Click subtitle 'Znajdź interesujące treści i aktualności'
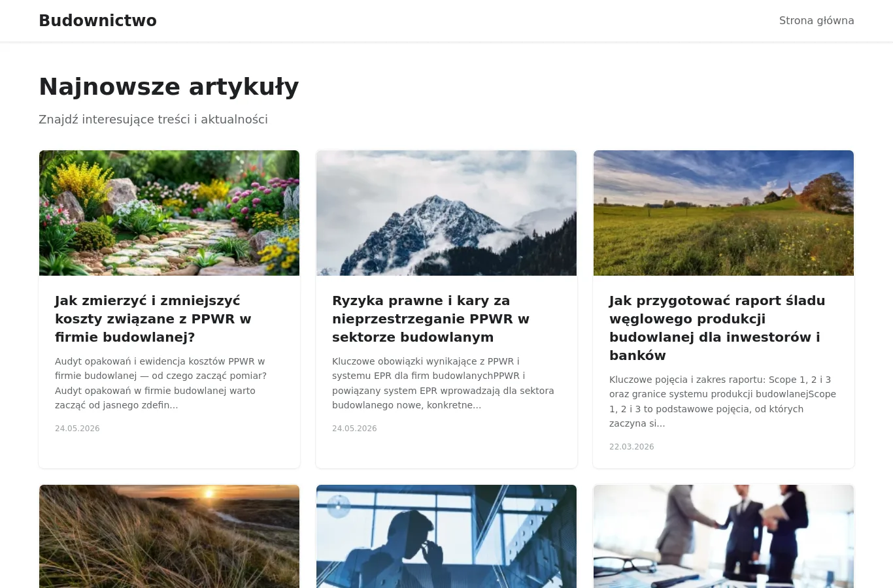Screen dimensions: 893x588 (153, 120)
